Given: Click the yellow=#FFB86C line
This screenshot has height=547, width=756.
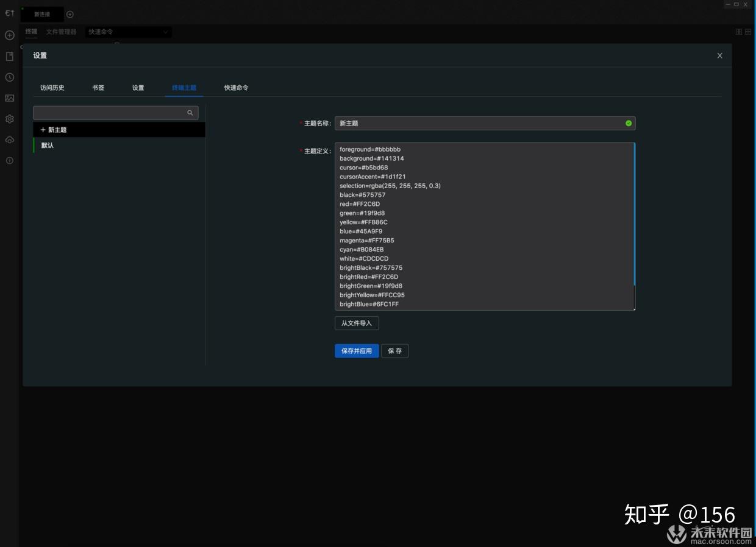Looking at the screenshot, I should (x=363, y=222).
